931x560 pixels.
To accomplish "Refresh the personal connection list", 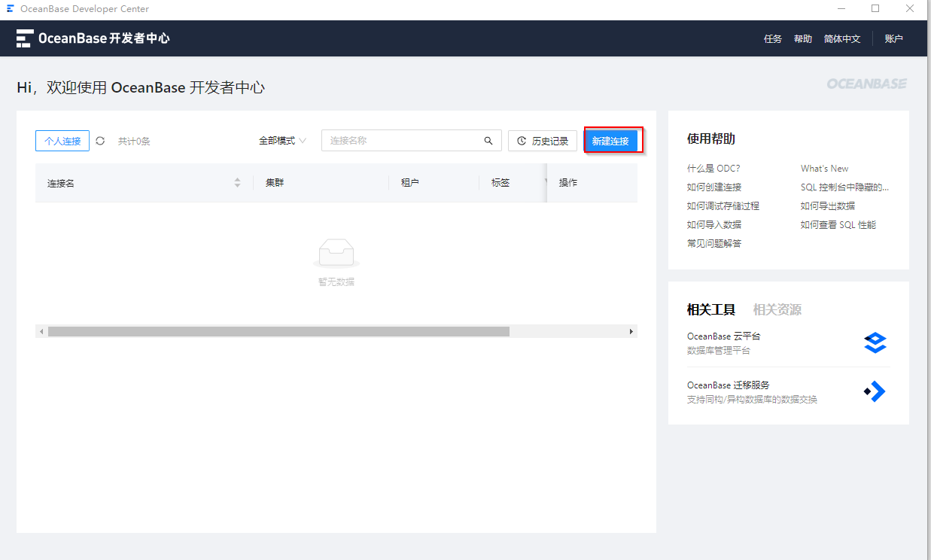I will 100,140.
